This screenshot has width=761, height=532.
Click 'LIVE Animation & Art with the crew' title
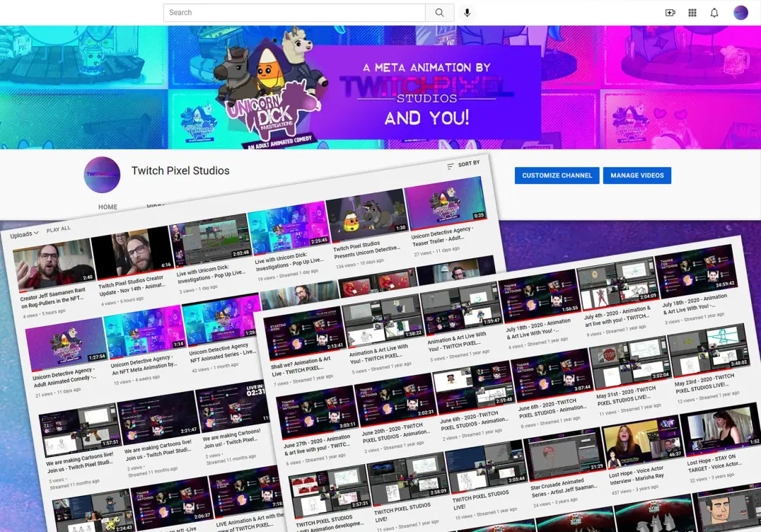click(250, 521)
